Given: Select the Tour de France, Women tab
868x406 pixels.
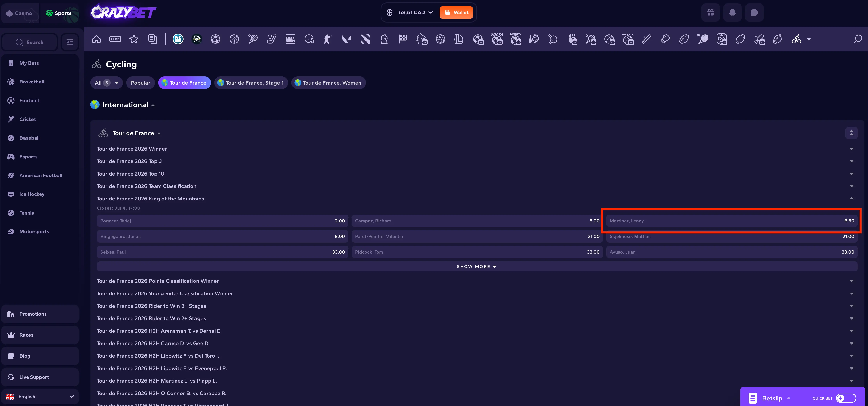Looking at the screenshot, I should point(328,83).
